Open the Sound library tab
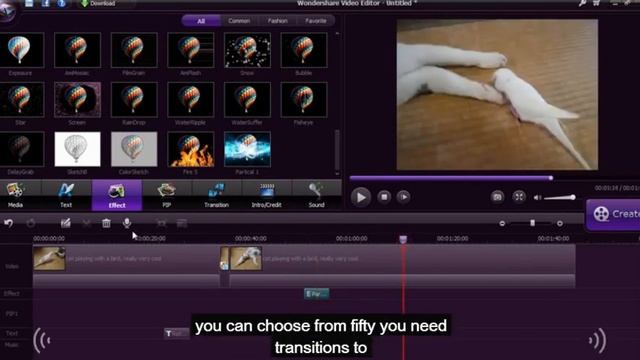The width and height of the screenshot is (640, 360). click(x=316, y=196)
